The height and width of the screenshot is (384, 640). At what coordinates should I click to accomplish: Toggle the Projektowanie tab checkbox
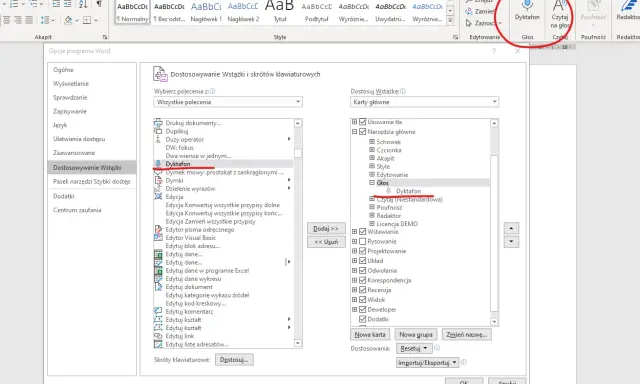362,251
